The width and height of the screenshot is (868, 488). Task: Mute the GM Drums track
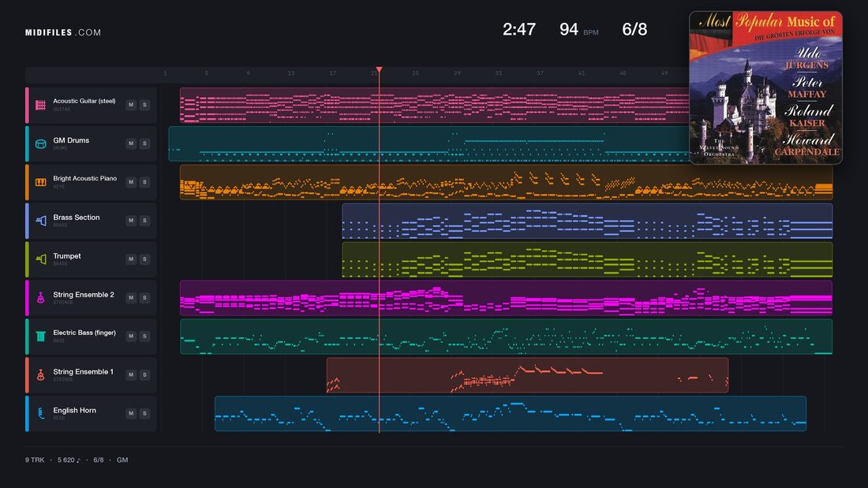pos(131,143)
